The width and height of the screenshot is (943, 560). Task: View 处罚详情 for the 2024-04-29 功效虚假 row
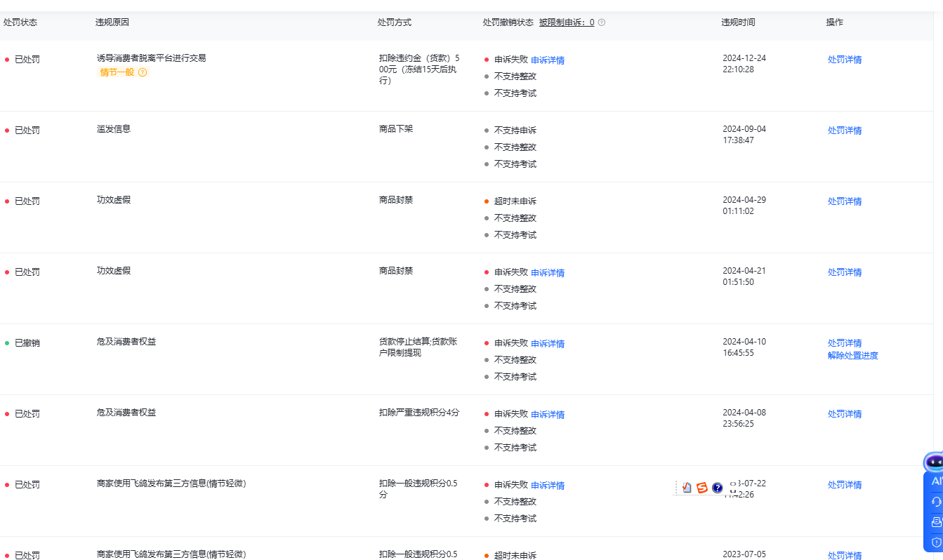point(844,201)
